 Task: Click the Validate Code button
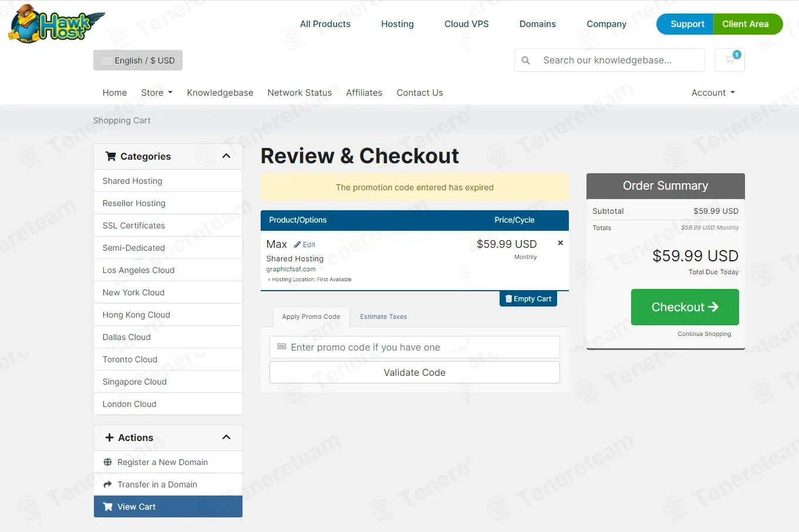[x=414, y=372]
